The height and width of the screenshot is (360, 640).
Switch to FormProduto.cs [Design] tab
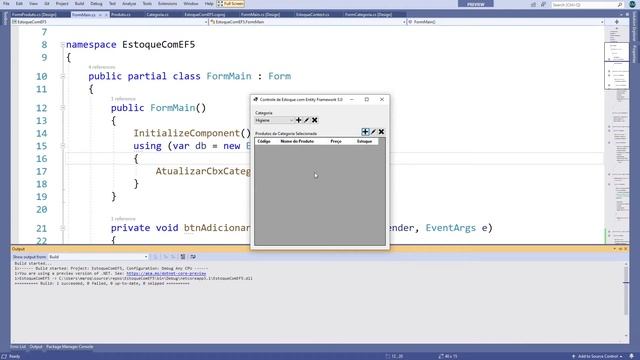(34, 15)
